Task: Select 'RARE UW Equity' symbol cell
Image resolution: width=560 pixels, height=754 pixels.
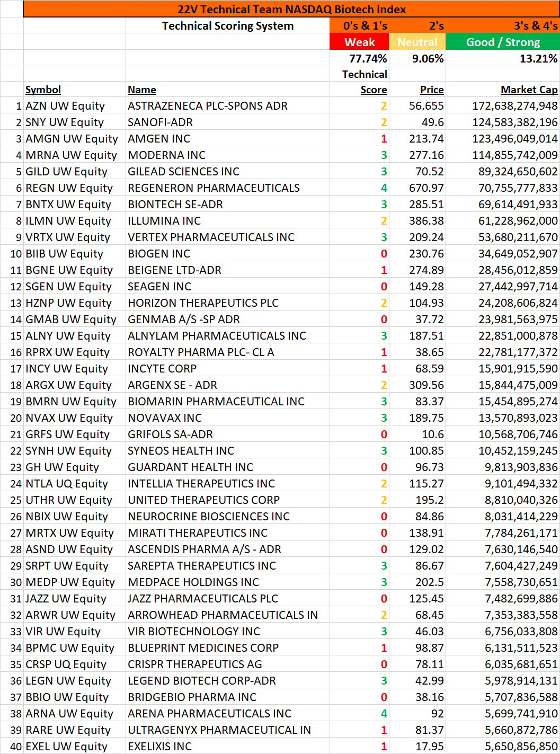Action: click(75, 730)
